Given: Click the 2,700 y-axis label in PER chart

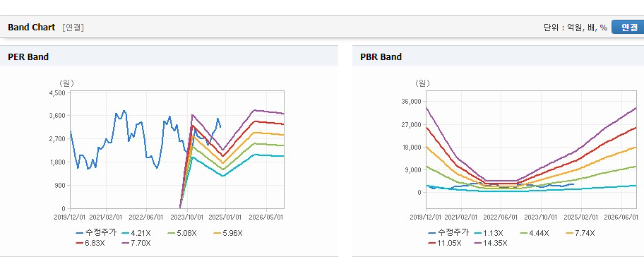Looking at the screenshot, I should (x=57, y=139).
